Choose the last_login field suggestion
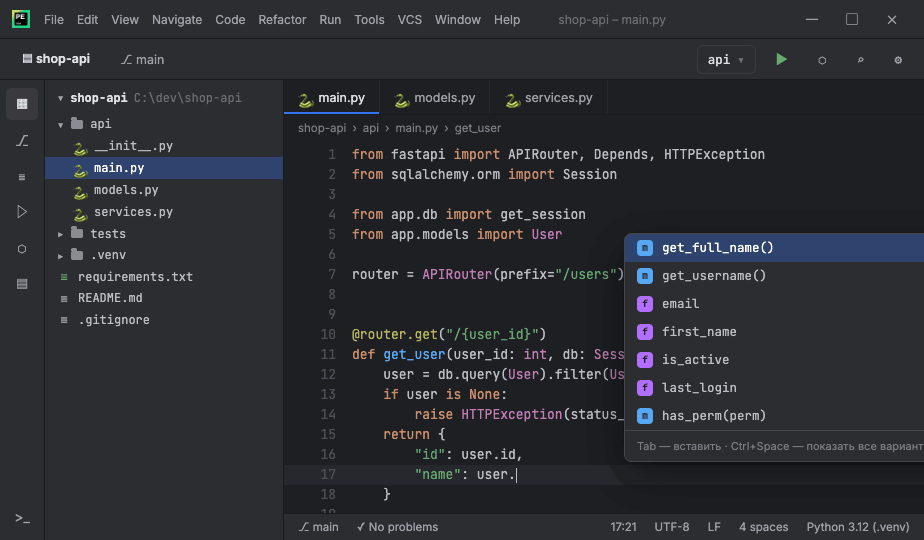924x540 pixels. (x=774, y=387)
